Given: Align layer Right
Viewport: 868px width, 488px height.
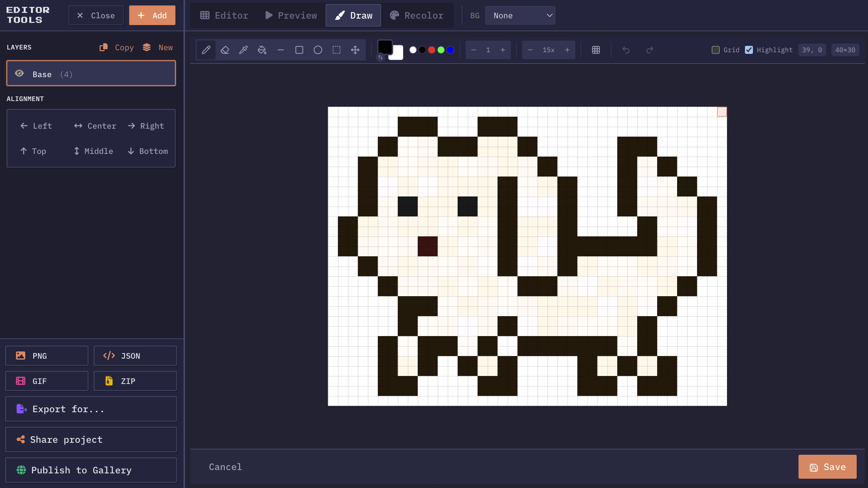Looking at the screenshot, I should click(146, 126).
